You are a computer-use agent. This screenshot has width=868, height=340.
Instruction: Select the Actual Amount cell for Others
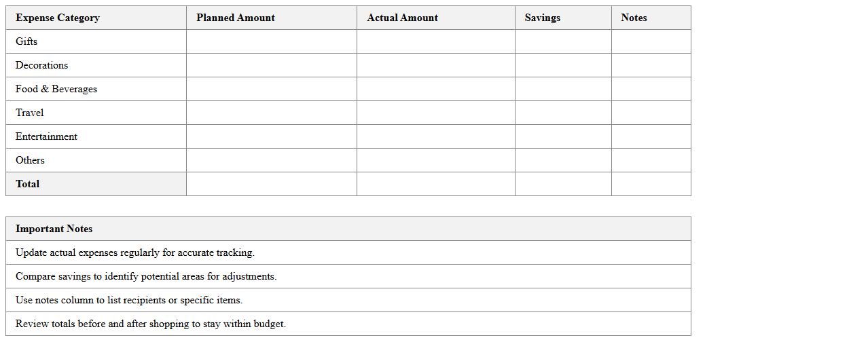click(435, 160)
